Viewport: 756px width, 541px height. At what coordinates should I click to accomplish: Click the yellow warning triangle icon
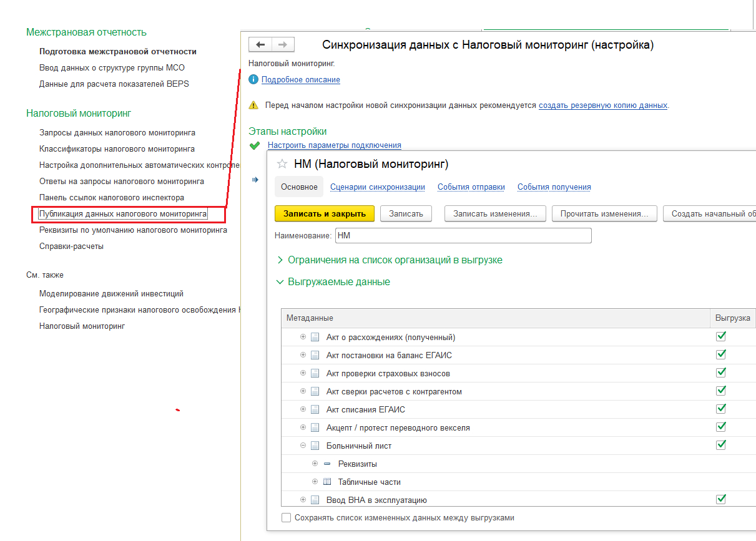point(253,105)
